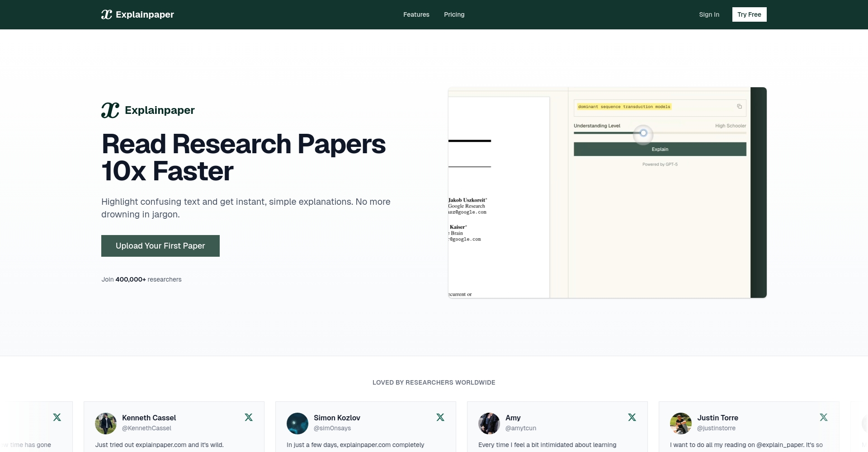Click Upload Your First Paper button
Viewport: 868px width, 452px height.
(160, 246)
